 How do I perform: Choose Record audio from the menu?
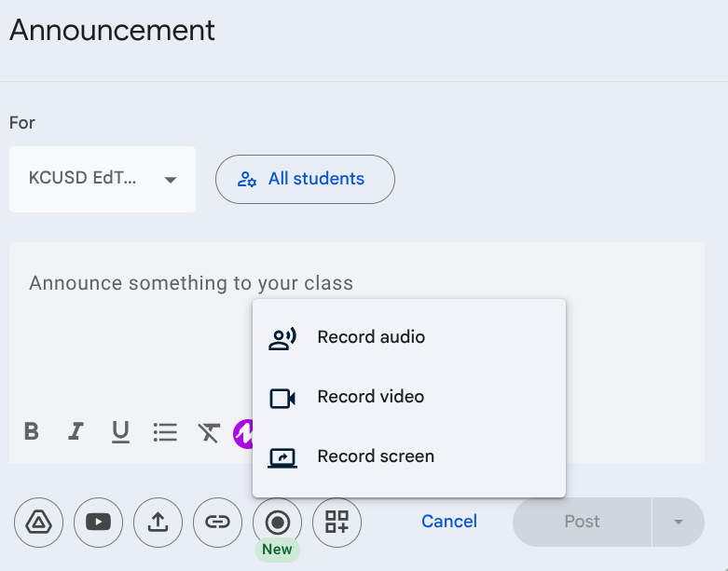coord(371,337)
